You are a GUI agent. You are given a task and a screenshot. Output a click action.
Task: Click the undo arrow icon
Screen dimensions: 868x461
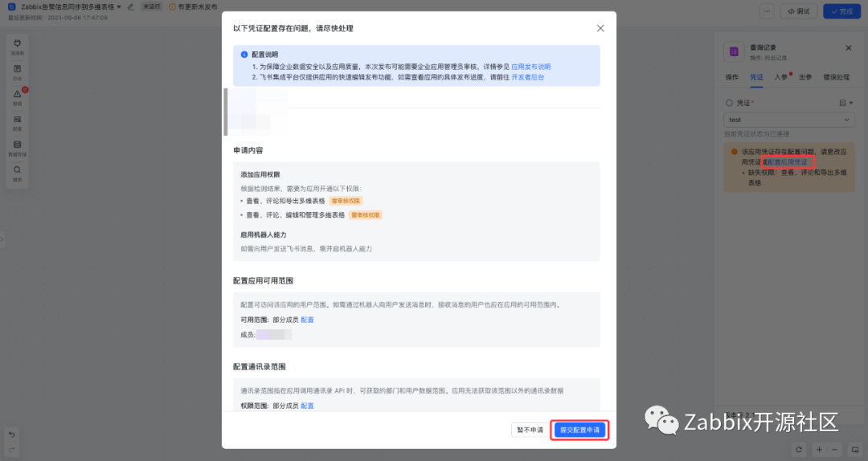tap(11, 434)
